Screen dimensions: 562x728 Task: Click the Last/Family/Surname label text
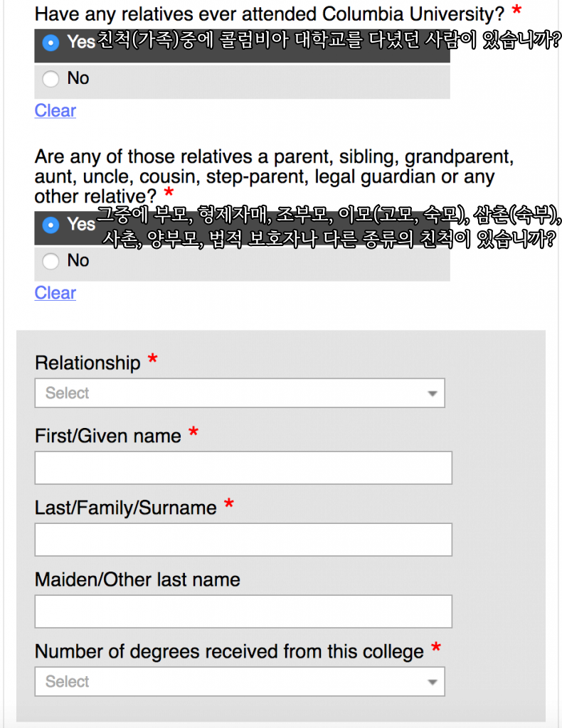point(125,508)
